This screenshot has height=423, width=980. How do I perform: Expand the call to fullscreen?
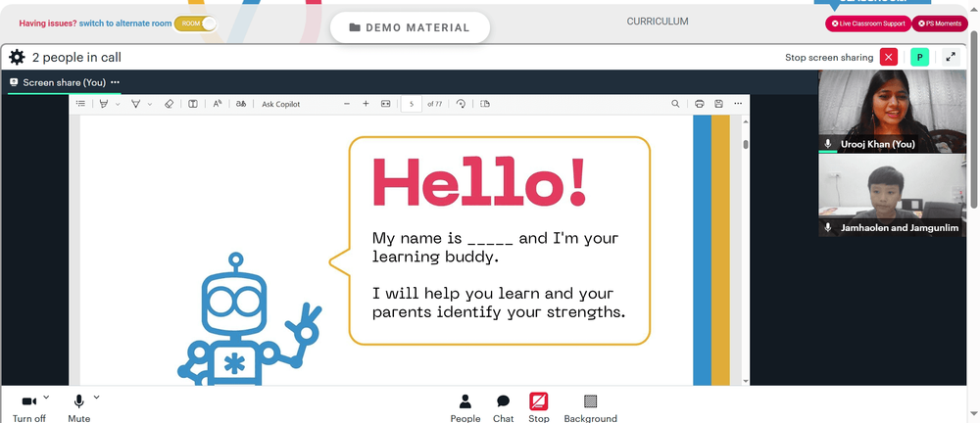[x=951, y=57]
